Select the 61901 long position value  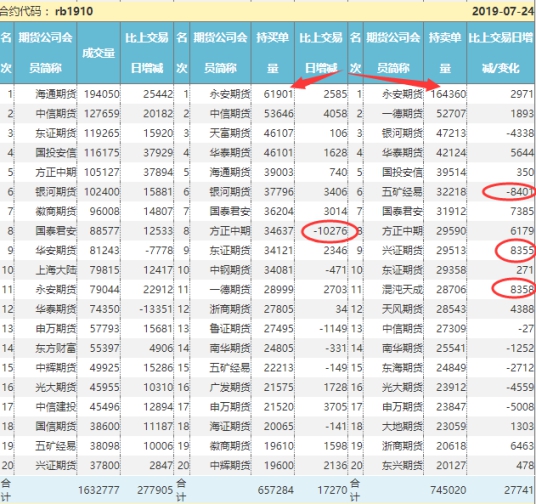pos(278,94)
